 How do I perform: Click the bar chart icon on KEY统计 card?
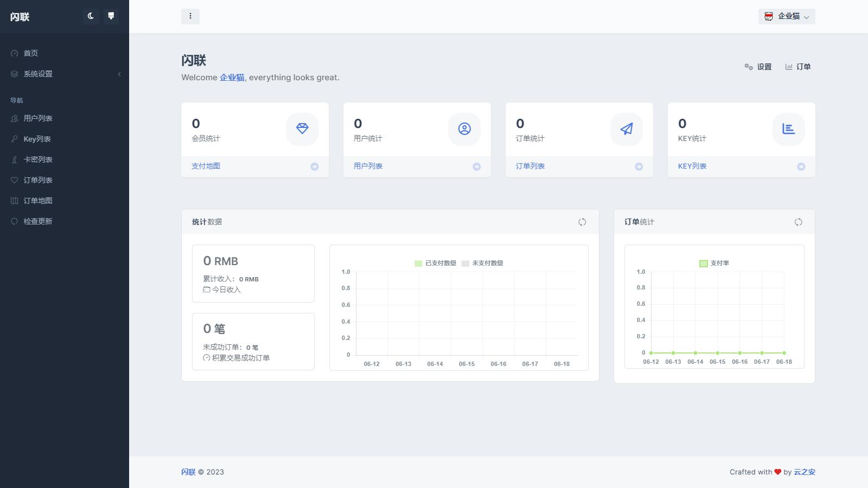pyautogui.click(x=788, y=130)
